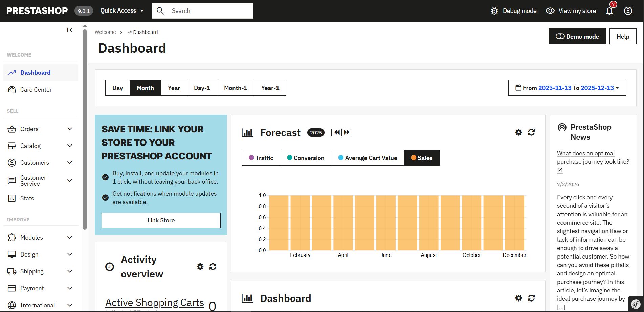Expand the Catalog submenu chevron

(x=70, y=146)
